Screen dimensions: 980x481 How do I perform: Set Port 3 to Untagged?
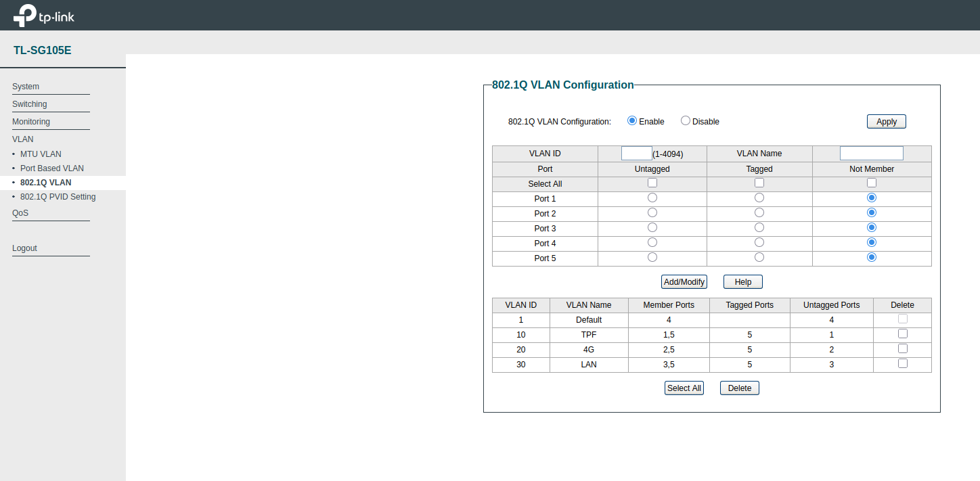652,227
